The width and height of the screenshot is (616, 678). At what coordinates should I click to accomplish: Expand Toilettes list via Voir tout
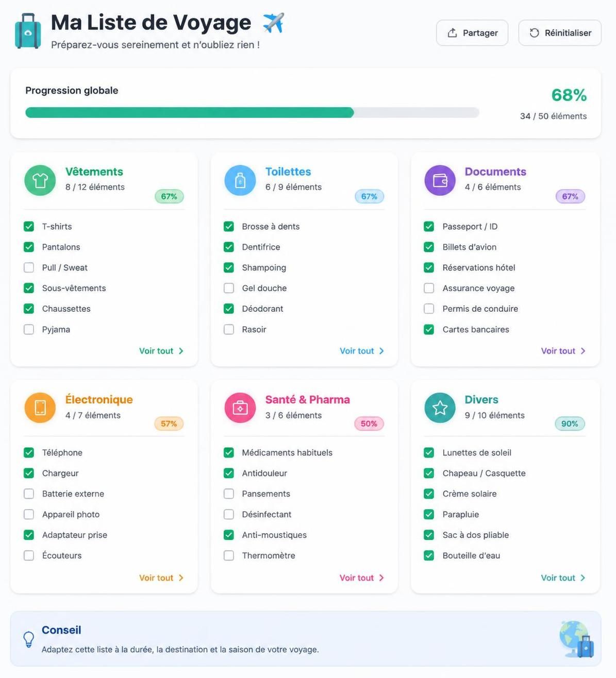click(x=362, y=351)
